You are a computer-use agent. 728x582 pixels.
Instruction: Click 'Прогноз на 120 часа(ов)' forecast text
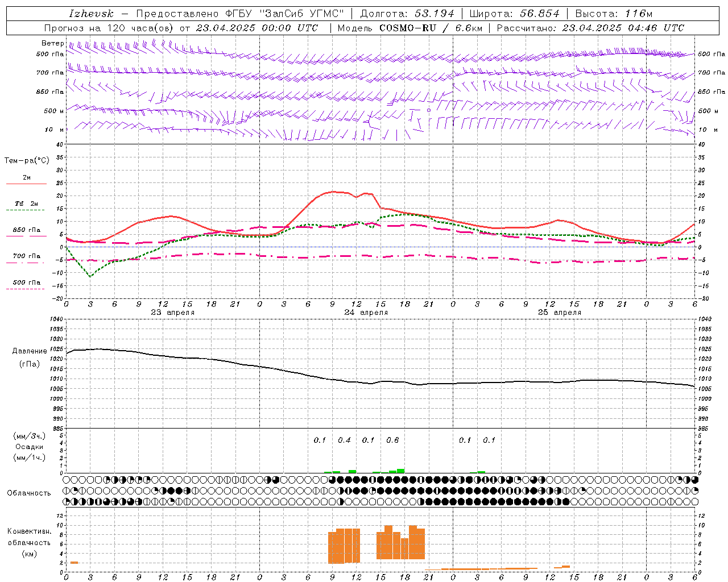pyautogui.click(x=108, y=28)
